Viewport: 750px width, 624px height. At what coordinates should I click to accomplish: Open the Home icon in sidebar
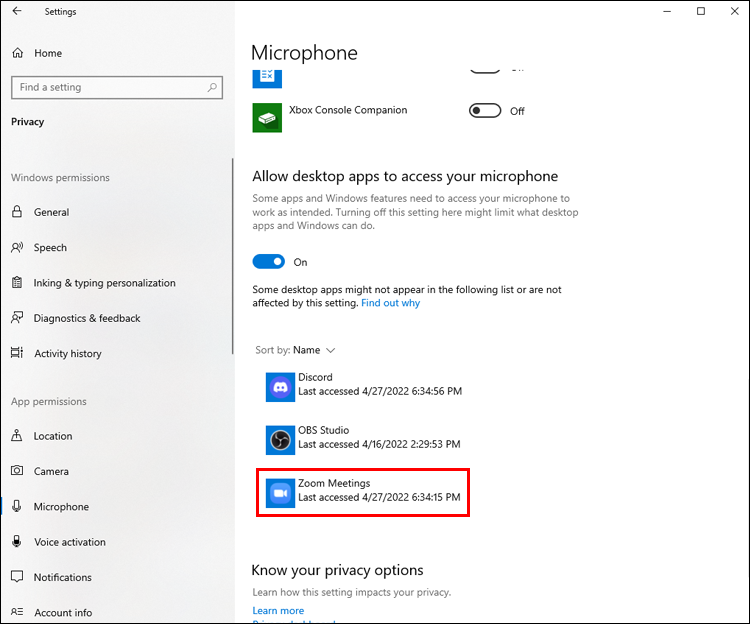(18, 53)
